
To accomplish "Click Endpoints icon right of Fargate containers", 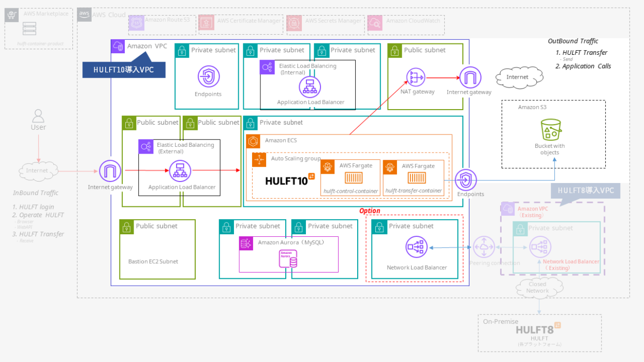I will point(465,180).
